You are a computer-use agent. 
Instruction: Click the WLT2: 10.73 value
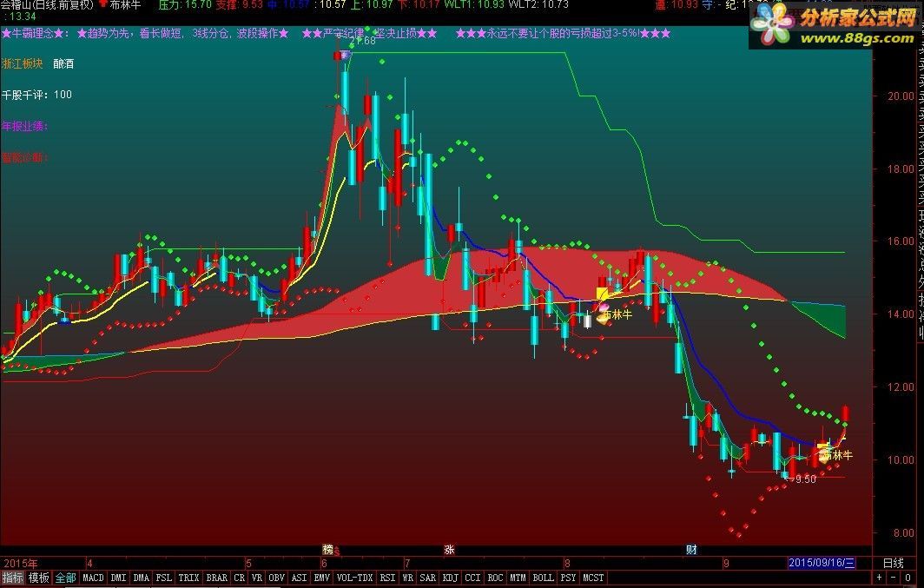pyautogui.click(x=538, y=4)
